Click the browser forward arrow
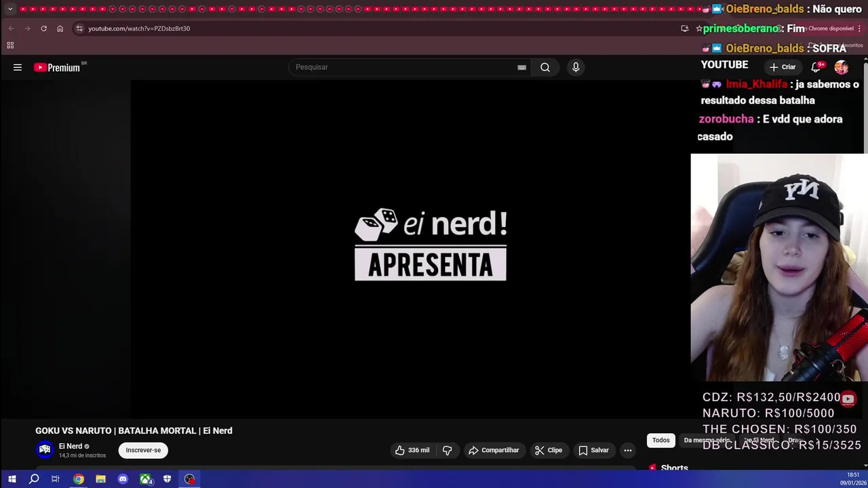868x488 pixels. tap(27, 28)
